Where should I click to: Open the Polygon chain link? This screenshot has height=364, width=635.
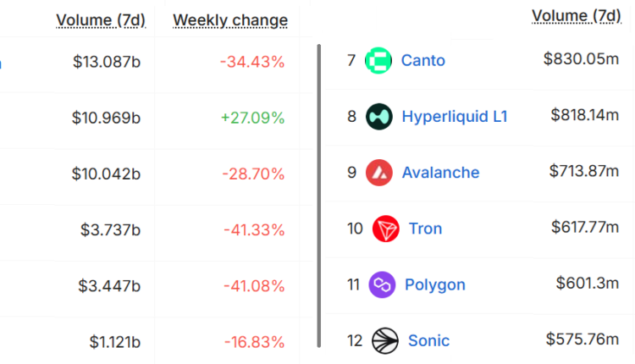coord(435,284)
